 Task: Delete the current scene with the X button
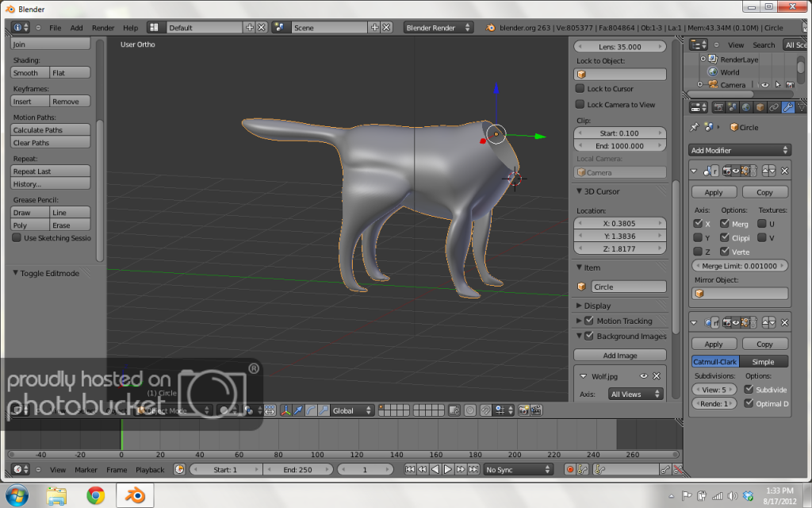click(386, 28)
